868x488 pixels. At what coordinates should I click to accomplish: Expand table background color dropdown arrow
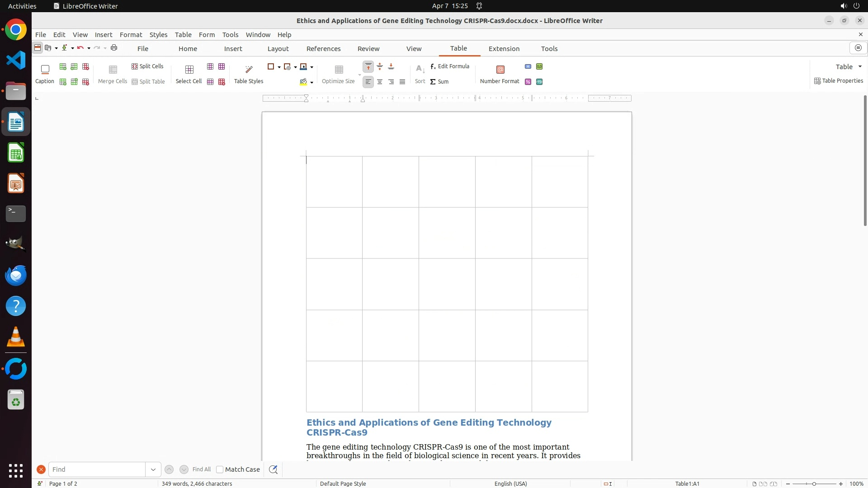[311, 82]
